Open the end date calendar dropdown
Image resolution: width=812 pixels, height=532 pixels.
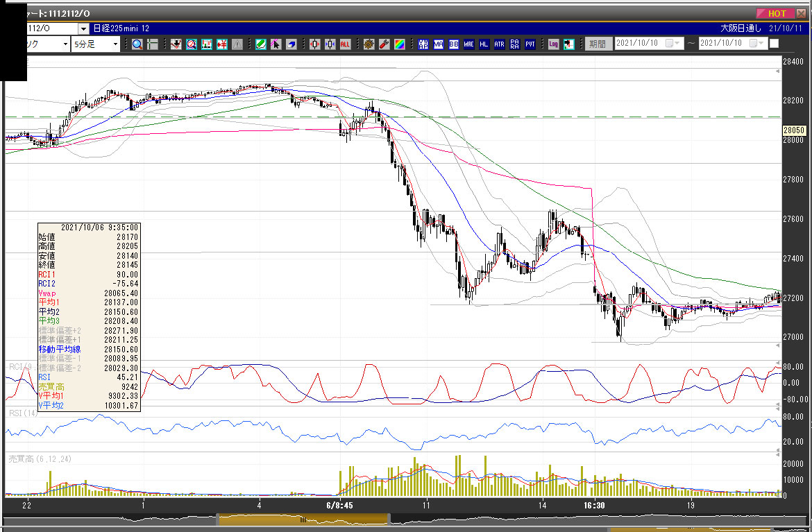[x=757, y=44]
